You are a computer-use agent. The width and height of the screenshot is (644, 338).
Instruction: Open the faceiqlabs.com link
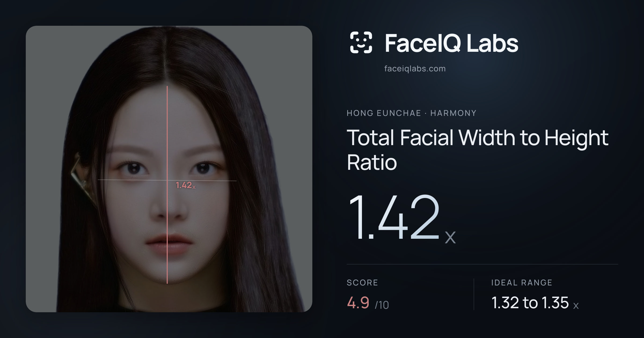pos(415,69)
